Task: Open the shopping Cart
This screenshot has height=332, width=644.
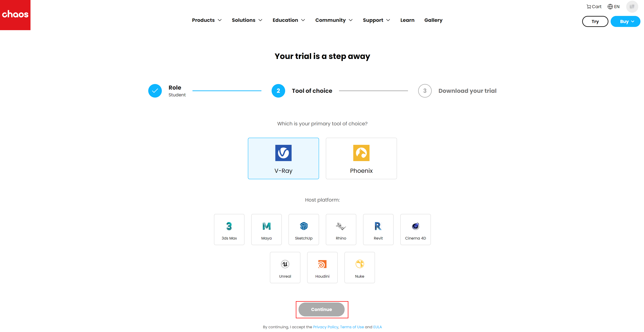Action: (594, 7)
